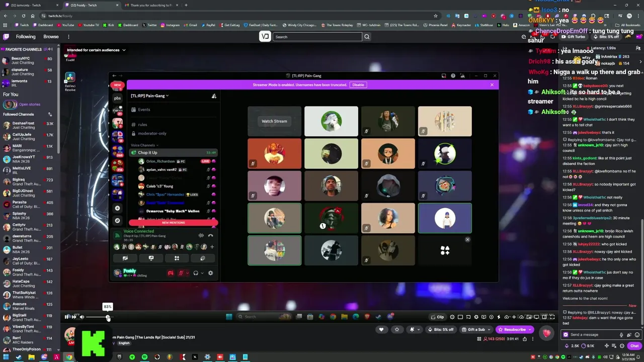Image resolution: width=644 pixels, height=362 pixels.
Task: Open the Following page on Twitch
Action: point(26,37)
